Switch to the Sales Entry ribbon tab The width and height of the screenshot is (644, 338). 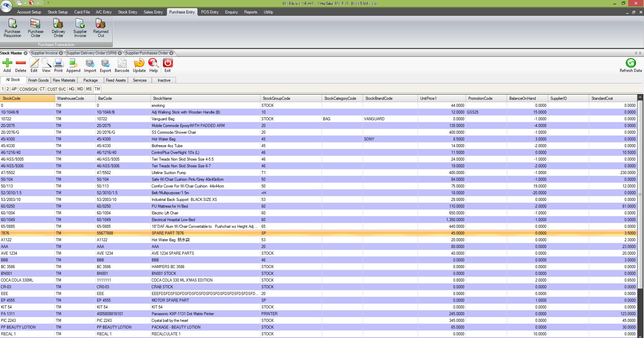pos(153,12)
